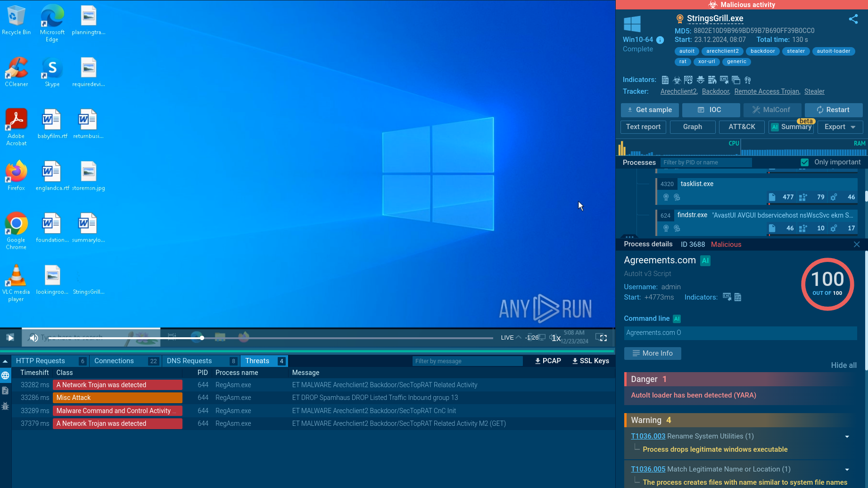868x488 pixels.
Task: Collapse the bottom network panel arrow
Action: click(5, 361)
